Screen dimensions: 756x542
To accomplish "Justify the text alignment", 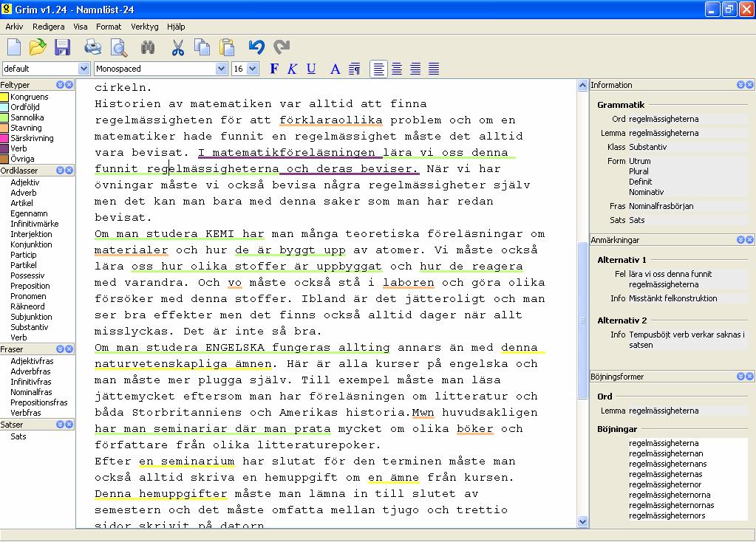I will click(434, 69).
